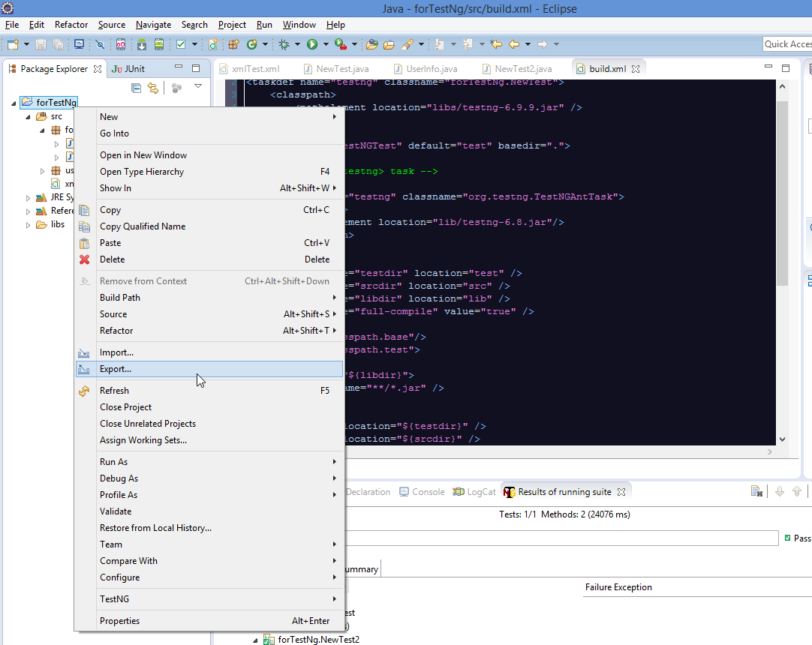Open the Run As submenu

[209, 462]
